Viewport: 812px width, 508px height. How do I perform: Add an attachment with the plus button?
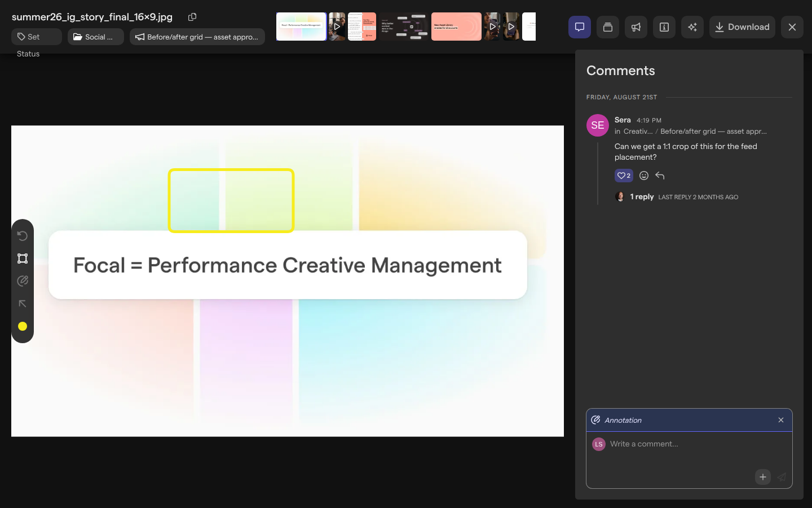[x=763, y=477]
